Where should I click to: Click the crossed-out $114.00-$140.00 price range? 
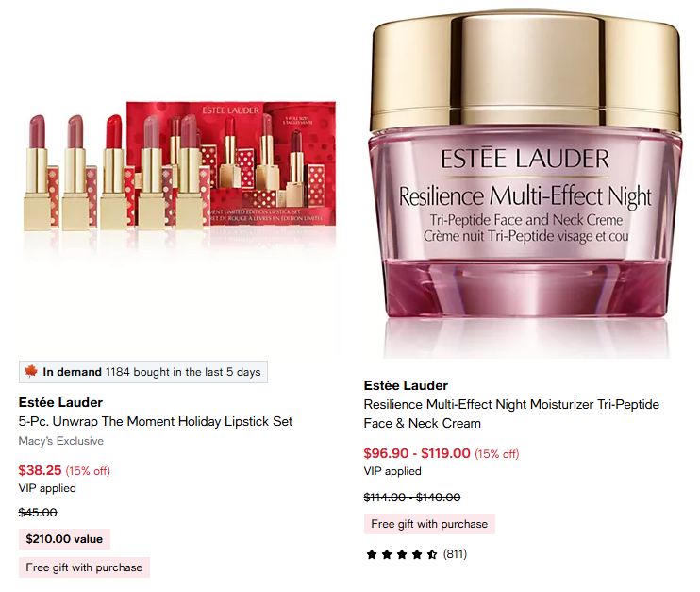[412, 498]
